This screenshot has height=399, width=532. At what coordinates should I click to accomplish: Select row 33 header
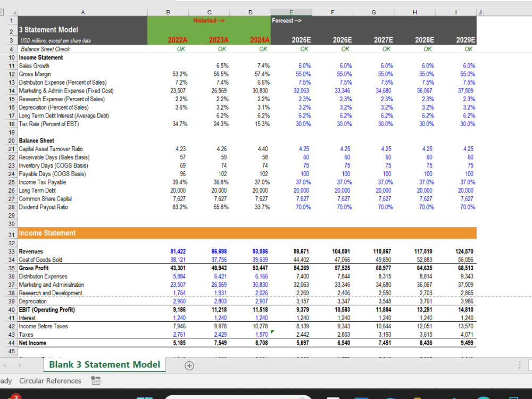click(x=12, y=252)
